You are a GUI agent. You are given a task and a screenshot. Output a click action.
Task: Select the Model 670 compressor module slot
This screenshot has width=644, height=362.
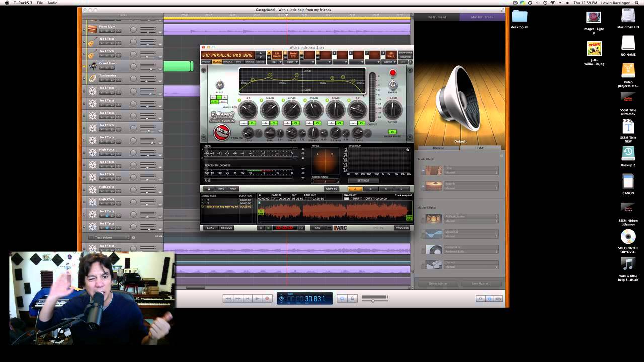(293, 55)
